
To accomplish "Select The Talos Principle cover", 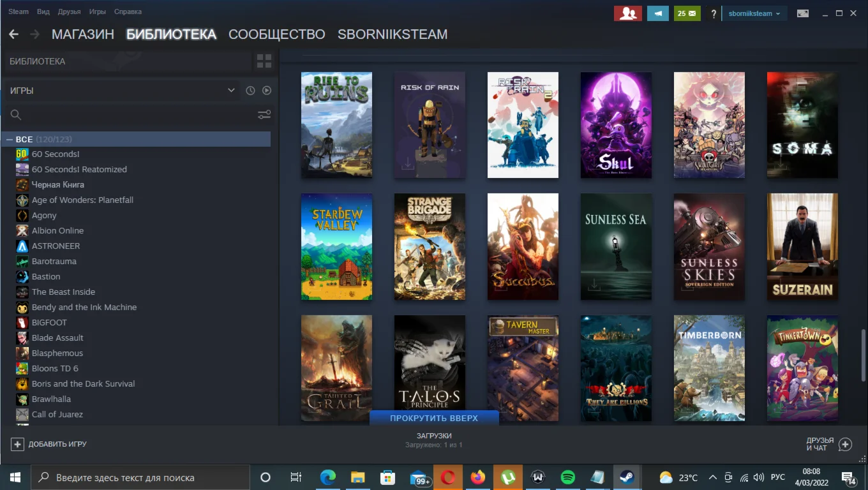I will [430, 368].
